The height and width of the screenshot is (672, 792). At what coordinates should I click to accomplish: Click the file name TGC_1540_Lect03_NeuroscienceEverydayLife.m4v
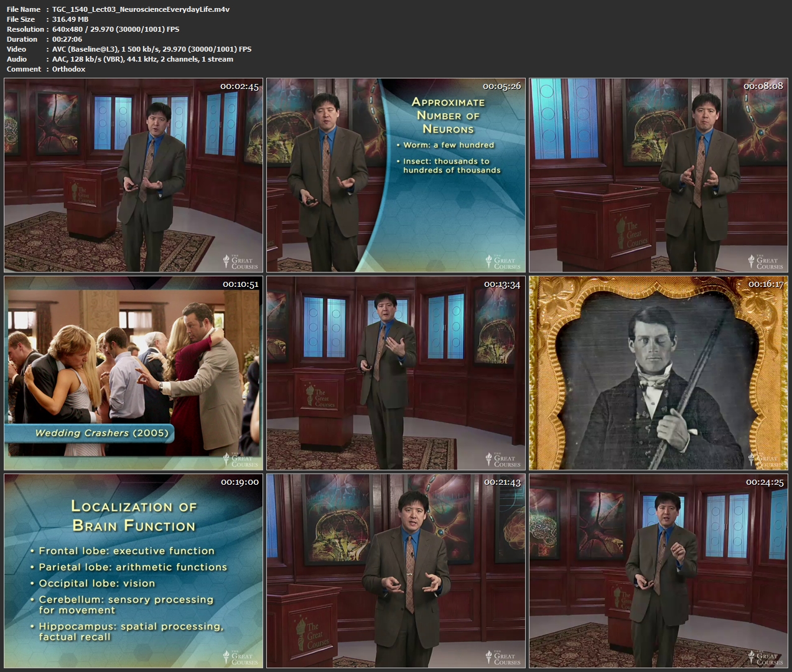pyautogui.click(x=141, y=9)
